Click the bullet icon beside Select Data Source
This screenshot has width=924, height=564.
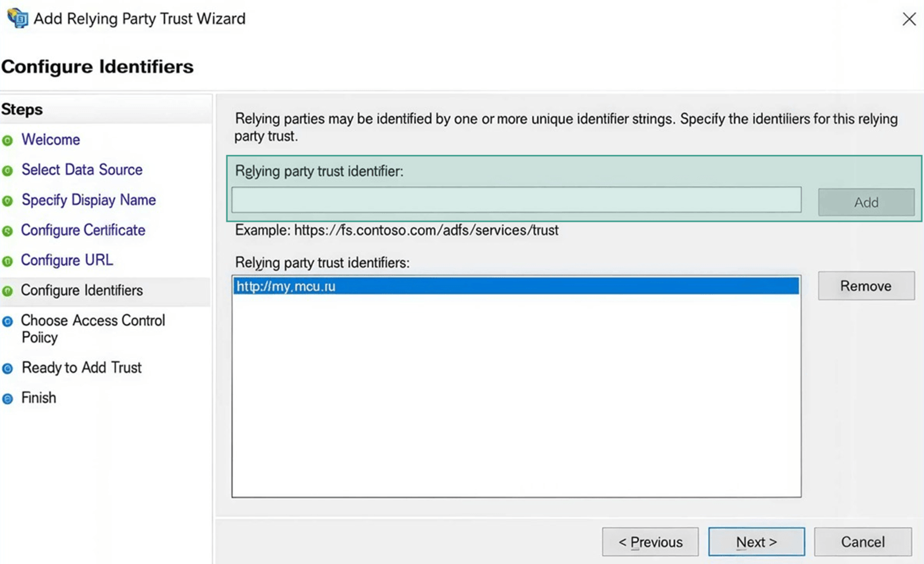7,171
